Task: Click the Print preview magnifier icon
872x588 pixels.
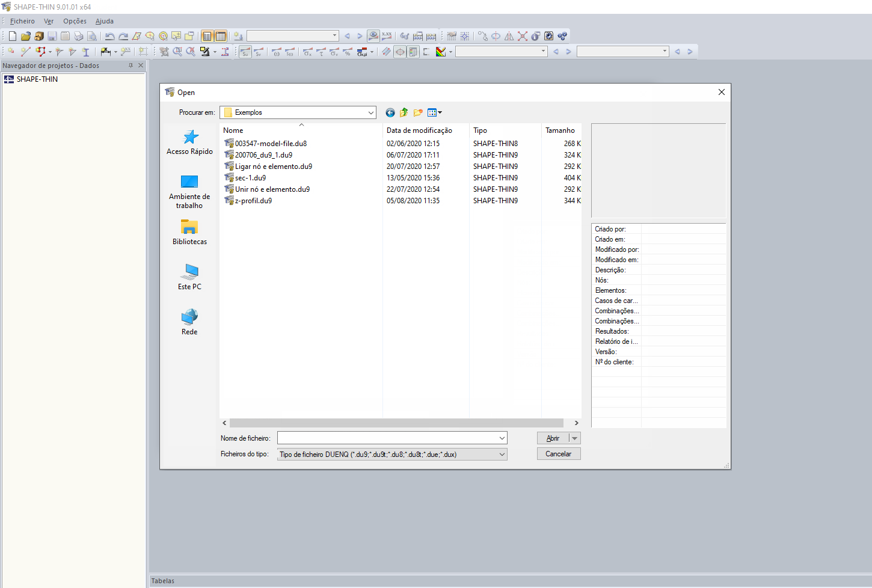Action: pos(92,36)
